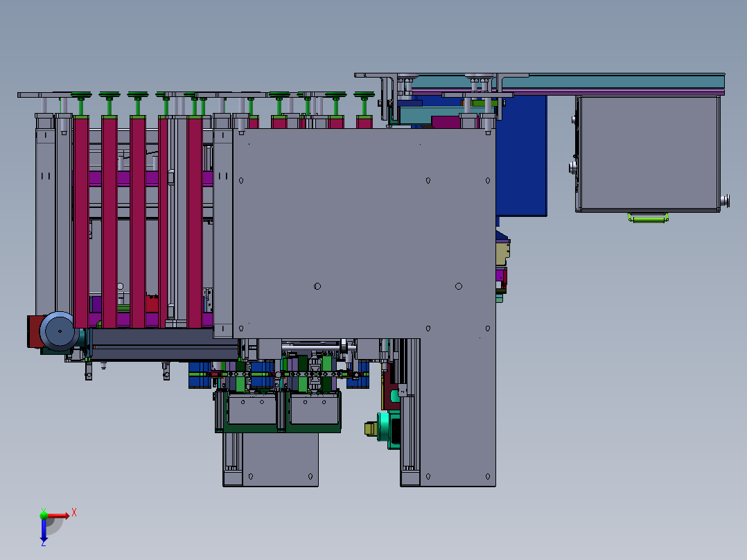Pick the left box of the twin lower units
The height and width of the screenshot is (560, 747).
click(252, 411)
